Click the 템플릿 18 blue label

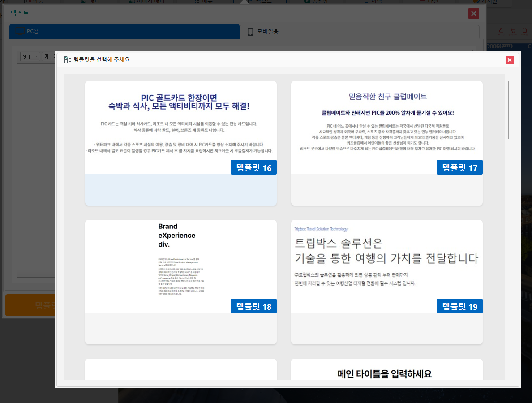click(x=253, y=306)
